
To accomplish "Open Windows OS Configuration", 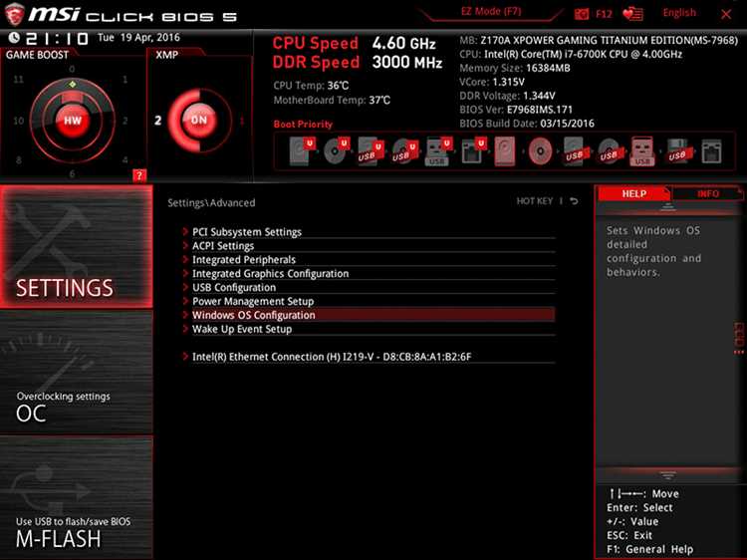I will 369,315.
